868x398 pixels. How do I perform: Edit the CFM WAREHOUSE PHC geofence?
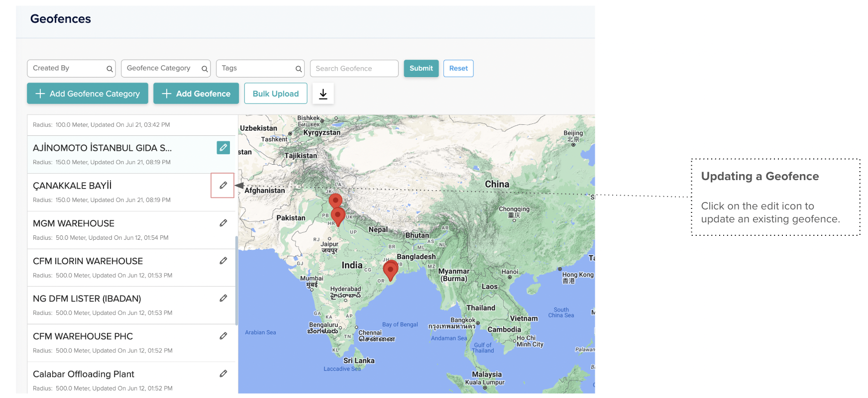tap(223, 336)
